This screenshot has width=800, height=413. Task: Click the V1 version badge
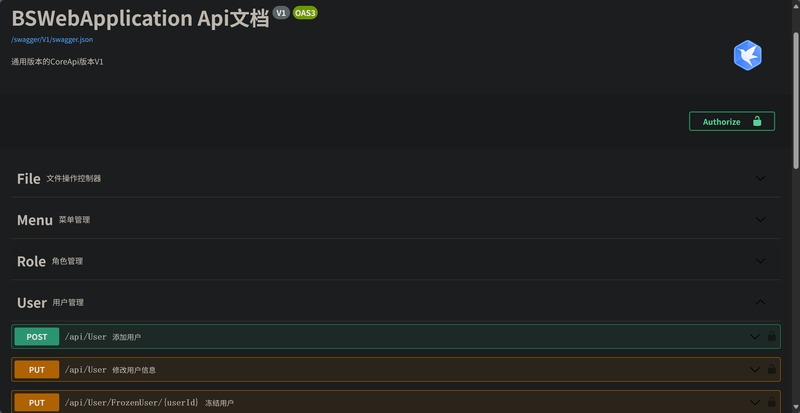(281, 13)
